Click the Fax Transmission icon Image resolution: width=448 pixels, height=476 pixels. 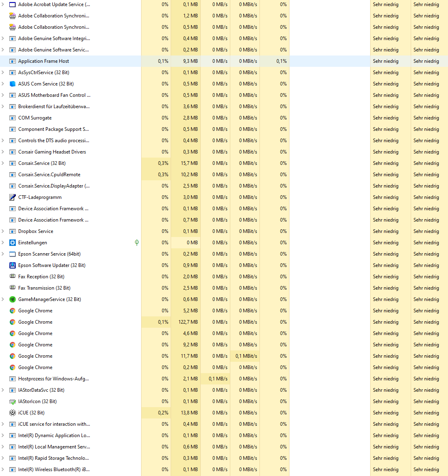(x=13, y=288)
